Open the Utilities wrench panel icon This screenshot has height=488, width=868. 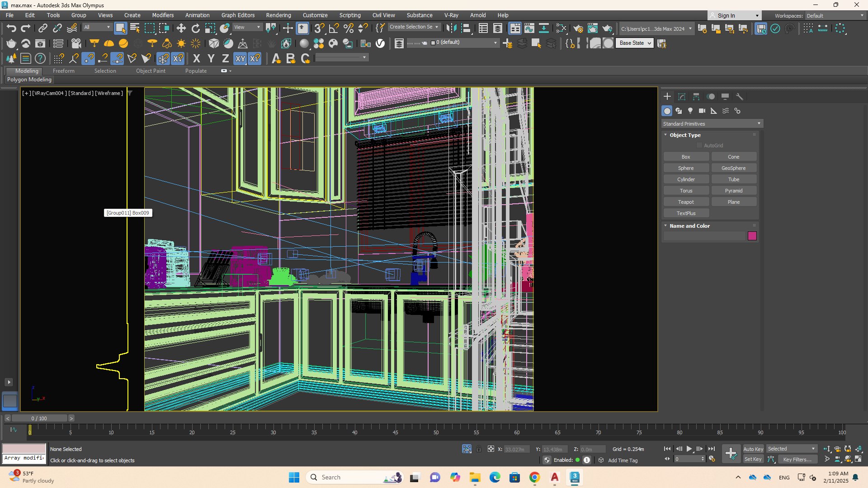click(x=740, y=97)
